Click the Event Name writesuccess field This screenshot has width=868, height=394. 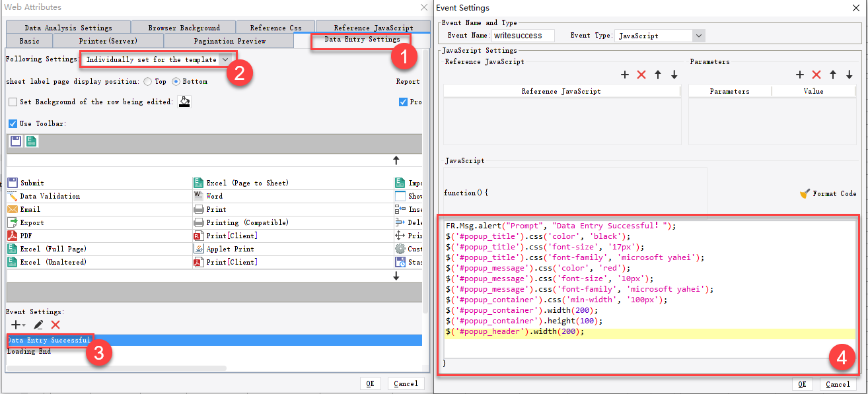tap(522, 35)
